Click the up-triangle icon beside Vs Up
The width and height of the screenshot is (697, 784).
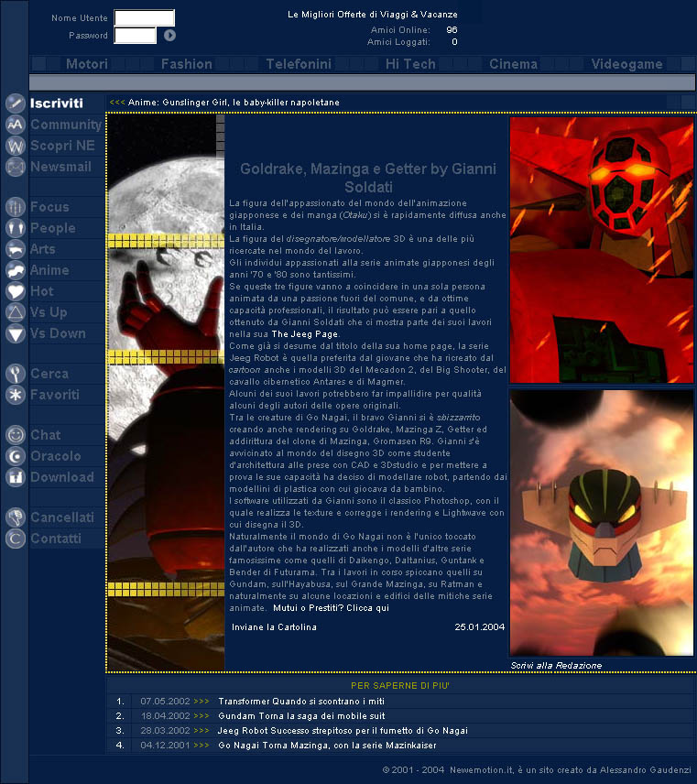pyautogui.click(x=16, y=312)
